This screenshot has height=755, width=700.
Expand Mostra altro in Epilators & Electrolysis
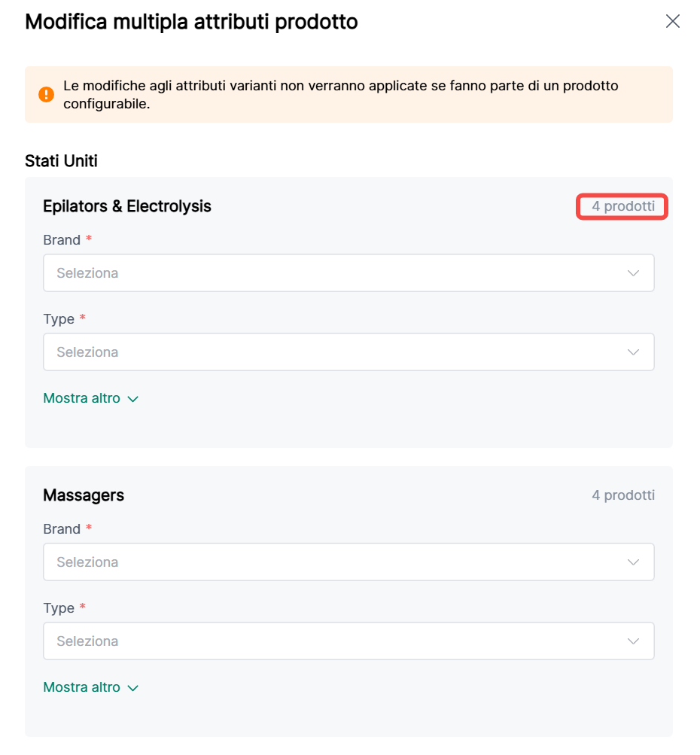(x=82, y=398)
